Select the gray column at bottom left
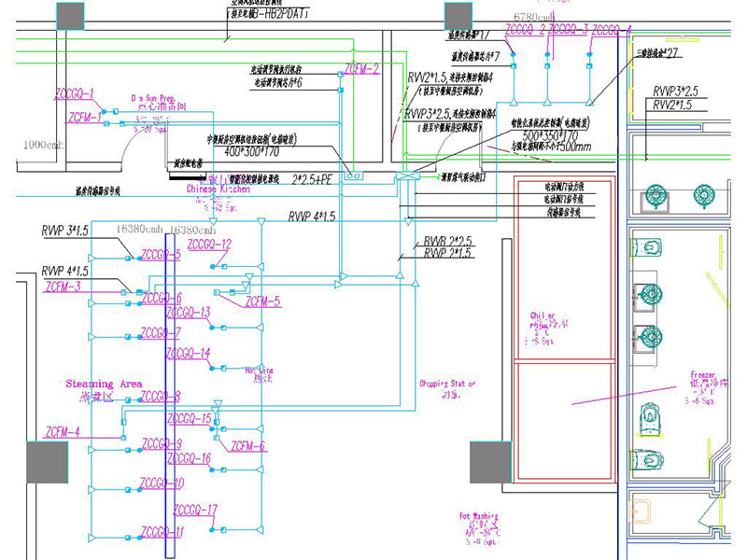Screen dimensions: 747x560 coord(47,463)
